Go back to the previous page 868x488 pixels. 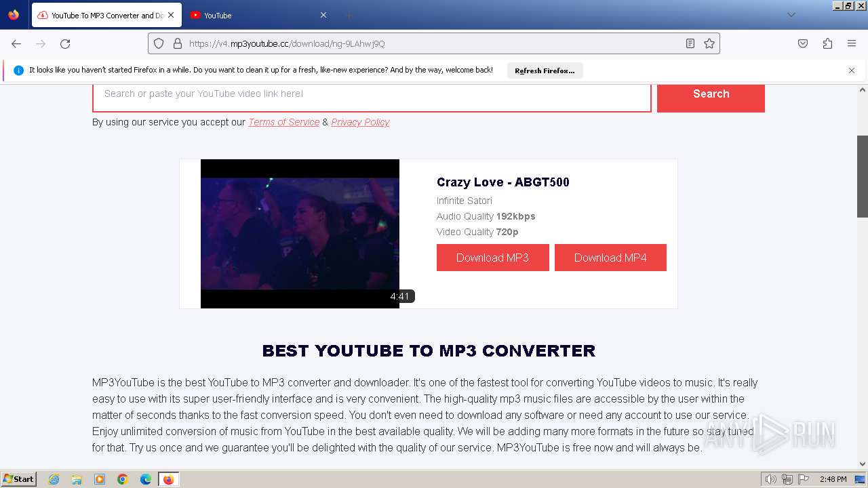point(16,43)
